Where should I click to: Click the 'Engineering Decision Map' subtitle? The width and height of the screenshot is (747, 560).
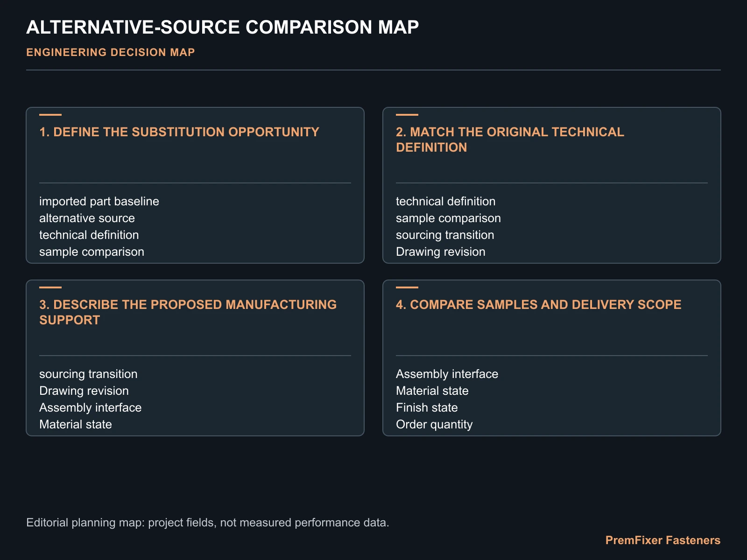click(x=110, y=52)
